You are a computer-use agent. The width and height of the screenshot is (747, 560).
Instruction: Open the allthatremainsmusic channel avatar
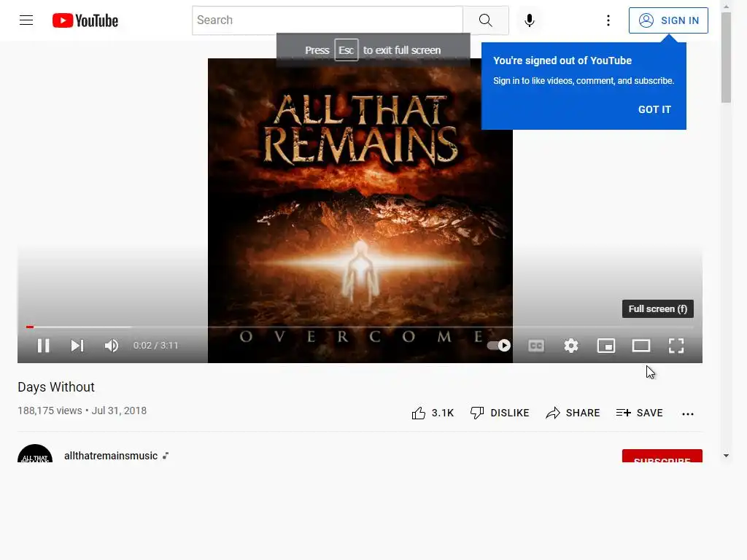click(x=35, y=454)
